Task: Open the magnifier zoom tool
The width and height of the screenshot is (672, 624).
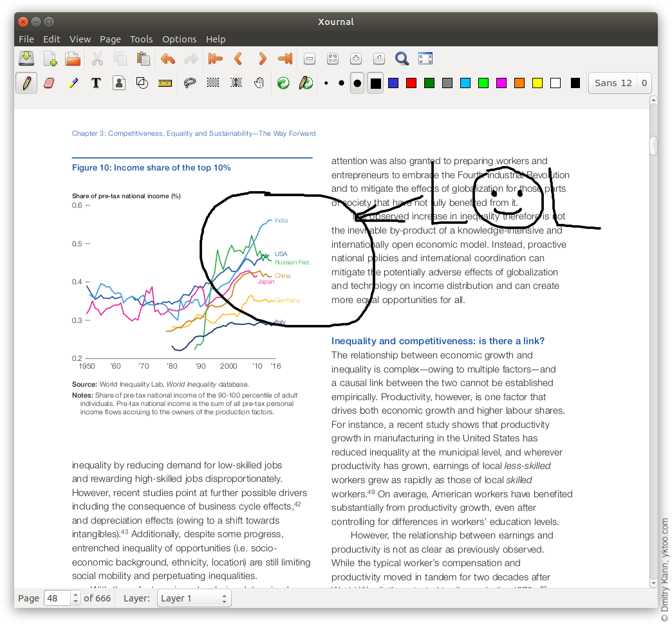Action: [x=402, y=59]
